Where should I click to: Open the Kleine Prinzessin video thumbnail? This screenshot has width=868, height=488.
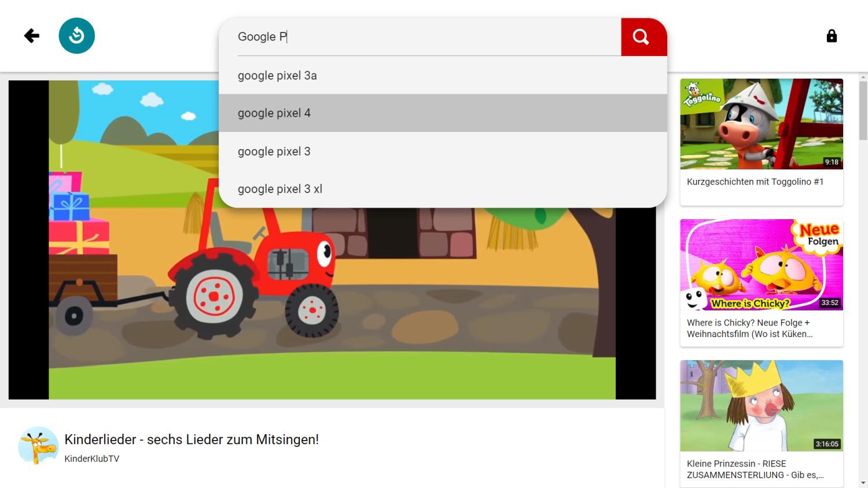(761, 405)
